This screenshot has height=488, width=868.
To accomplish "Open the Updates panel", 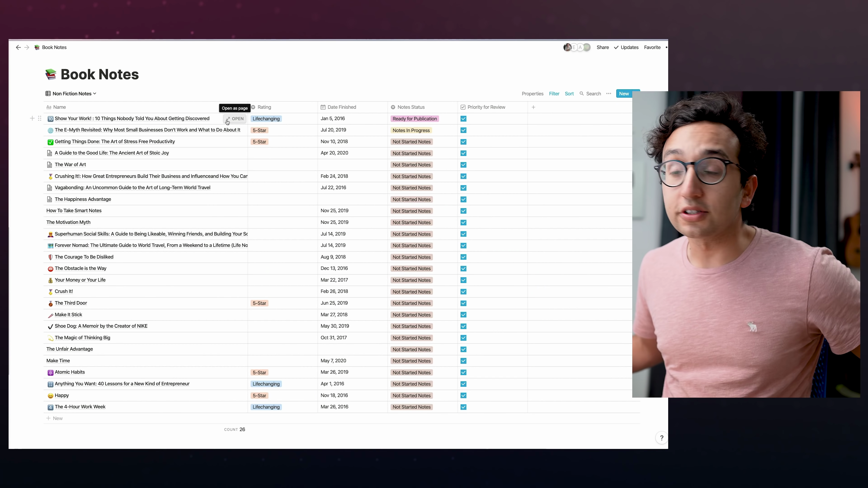I will 626,47.
